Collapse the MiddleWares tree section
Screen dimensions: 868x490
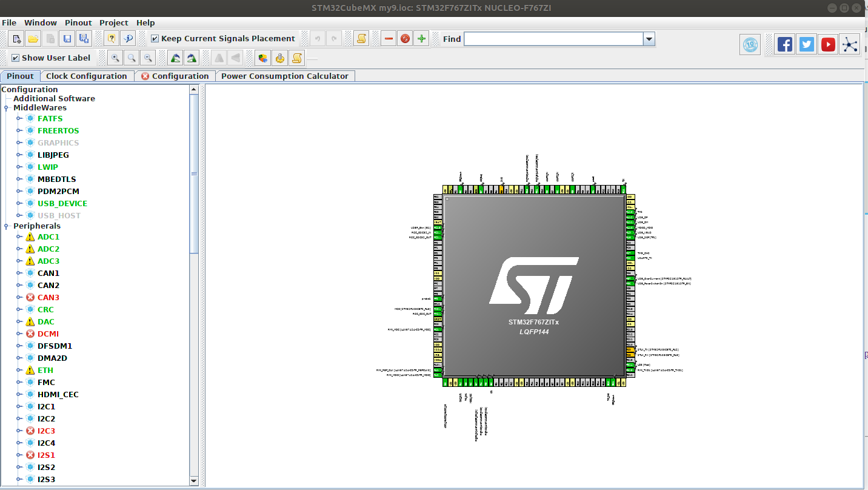6,108
